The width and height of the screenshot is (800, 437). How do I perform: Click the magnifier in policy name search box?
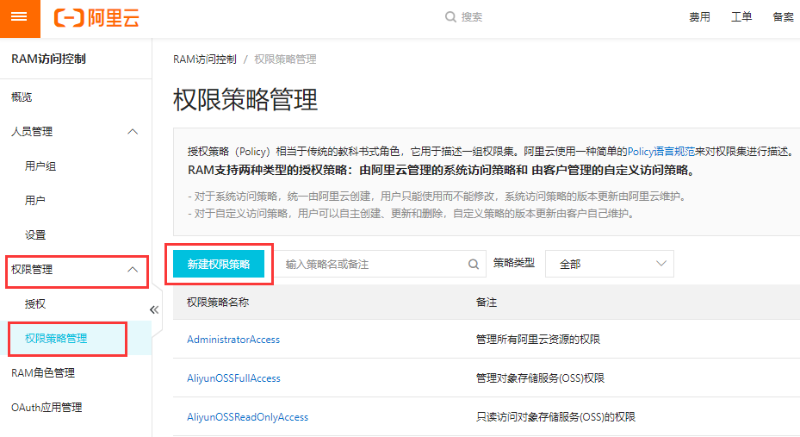pyautogui.click(x=473, y=264)
